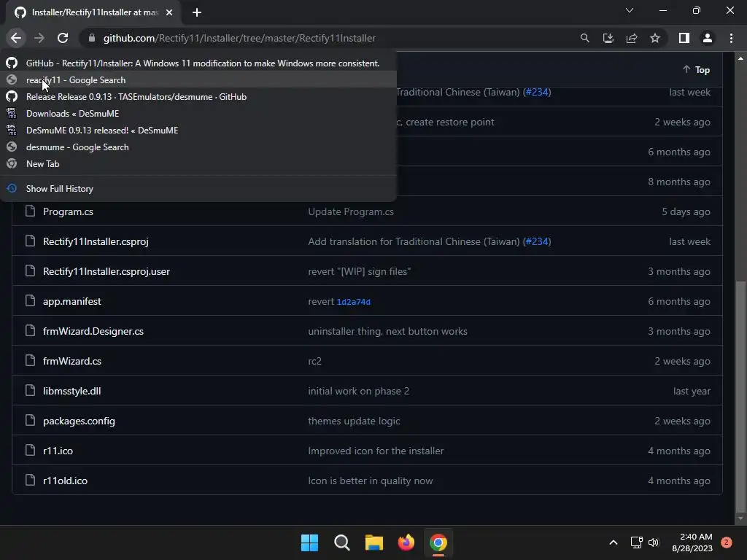Click the install app icon in address bar
Image resolution: width=747 pixels, height=560 pixels.
pos(608,38)
